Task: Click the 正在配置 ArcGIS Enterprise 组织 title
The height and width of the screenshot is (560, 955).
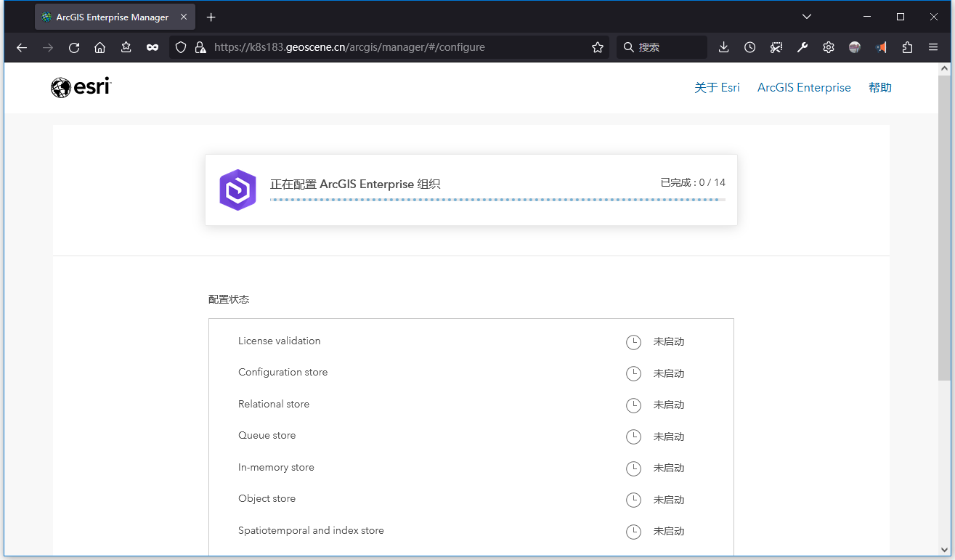Action: click(355, 184)
